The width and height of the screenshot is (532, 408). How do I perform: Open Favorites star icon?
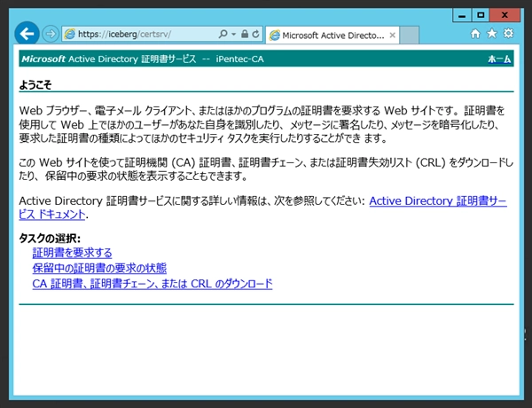[492, 34]
